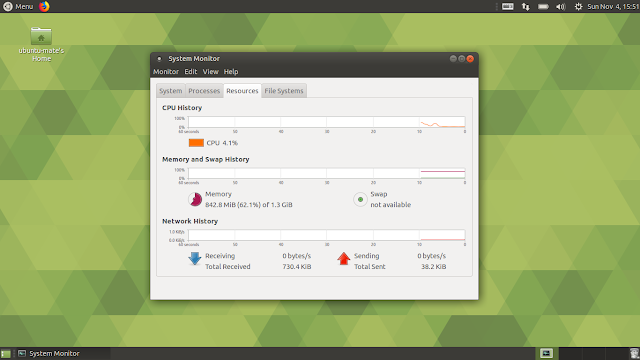Click the System Monitor title bar icon

click(159, 59)
